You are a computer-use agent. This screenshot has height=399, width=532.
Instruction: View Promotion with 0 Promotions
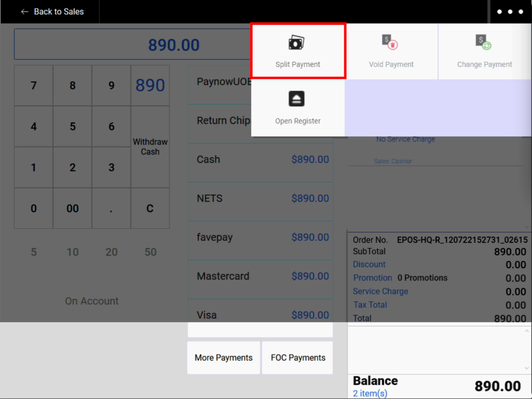click(x=372, y=278)
